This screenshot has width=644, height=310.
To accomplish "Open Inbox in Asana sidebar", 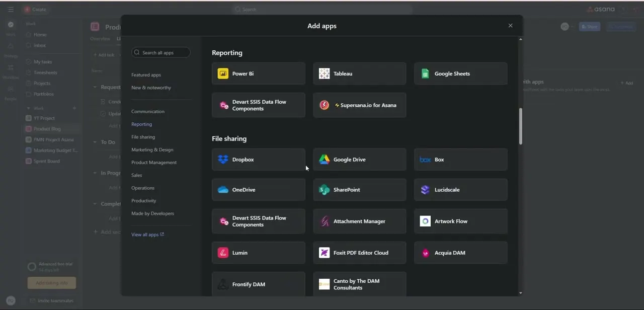I will point(40,45).
